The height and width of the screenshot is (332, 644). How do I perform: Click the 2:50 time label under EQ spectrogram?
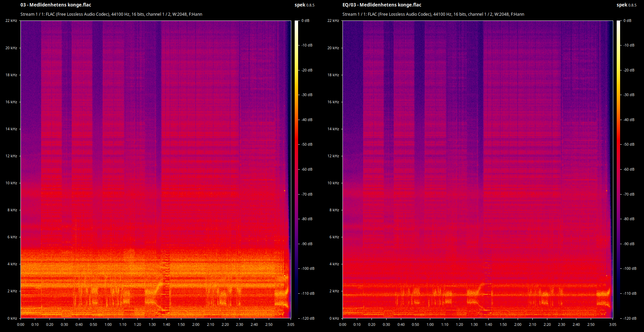tap(591, 324)
